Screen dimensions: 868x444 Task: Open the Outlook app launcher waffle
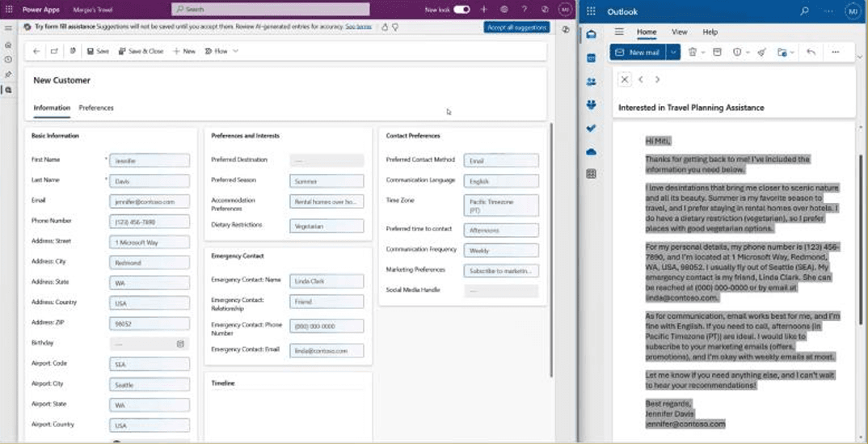coord(591,11)
